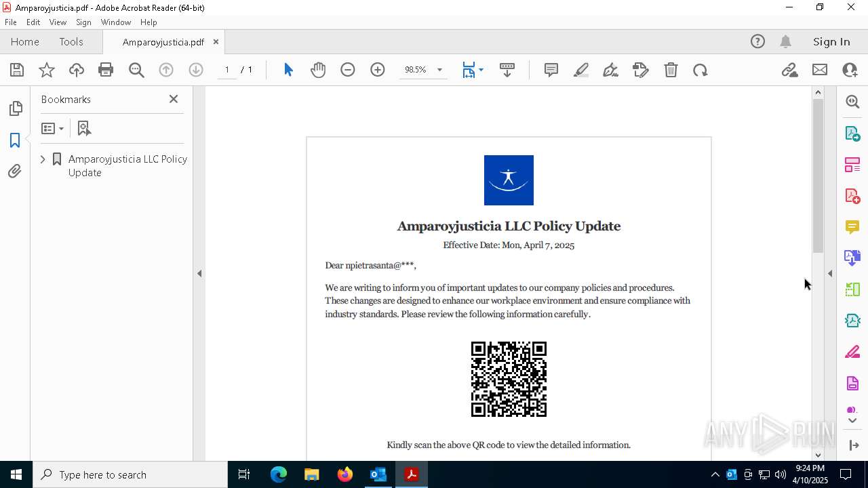Zoom in with the plus button
Screen dimensions: 868x488
378,70
